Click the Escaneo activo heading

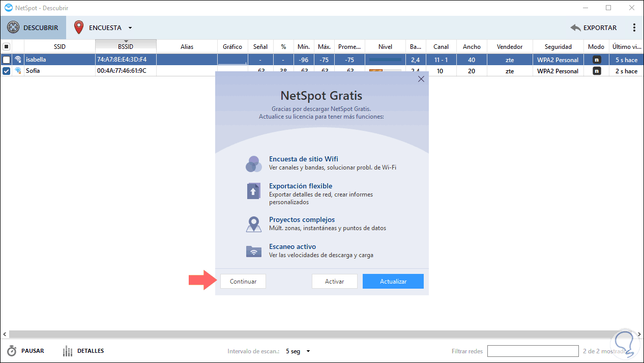(292, 246)
